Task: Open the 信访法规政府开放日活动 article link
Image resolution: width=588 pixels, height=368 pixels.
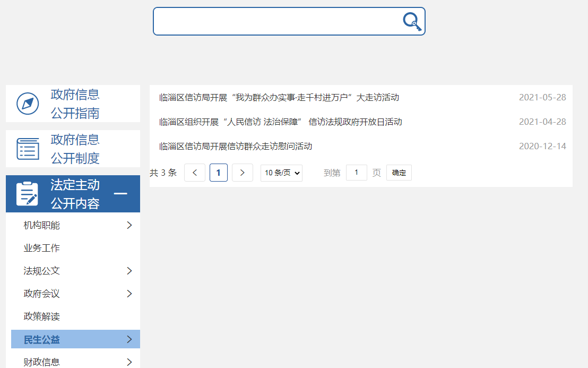Action: 280,122
